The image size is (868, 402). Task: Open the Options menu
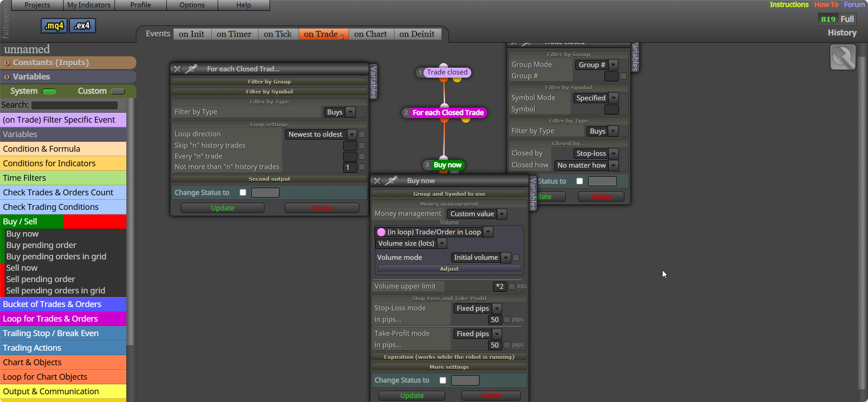click(192, 5)
